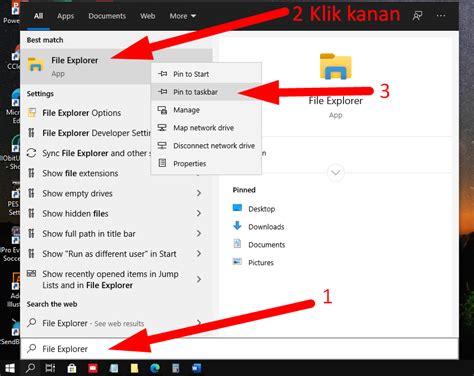The image size is (474, 376).
Task: Open Show empty drives setting
Action: [115, 193]
